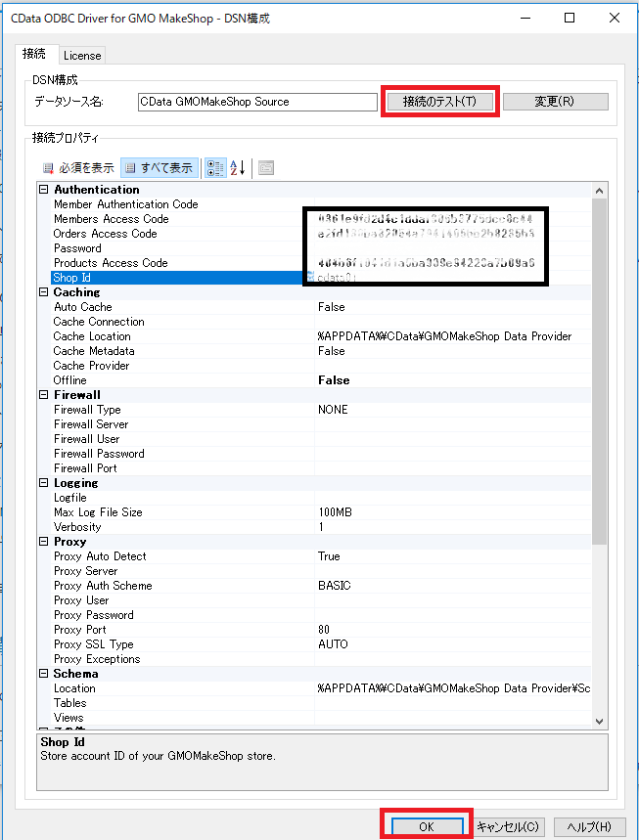The height and width of the screenshot is (840, 639).
Task: Click the True Proxy Auto Detect value
Action: [329, 556]
